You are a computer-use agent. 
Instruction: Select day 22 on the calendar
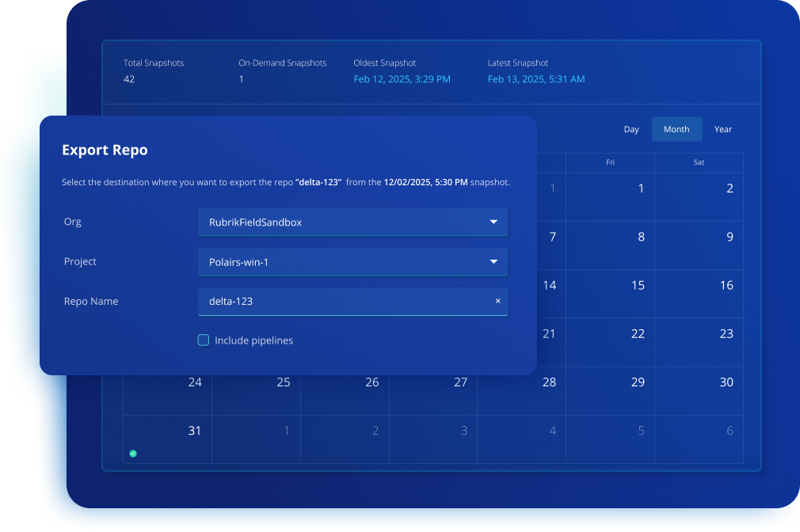[x=637, y=333]
